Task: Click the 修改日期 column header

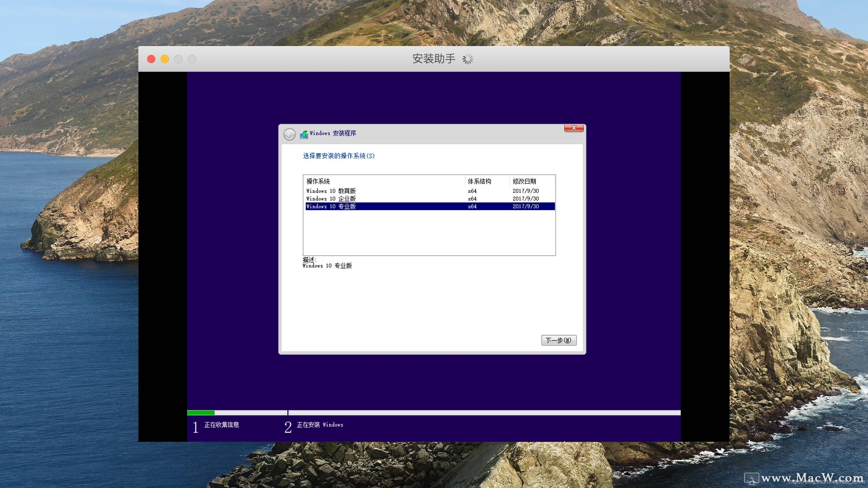Action: click(532, 181)
